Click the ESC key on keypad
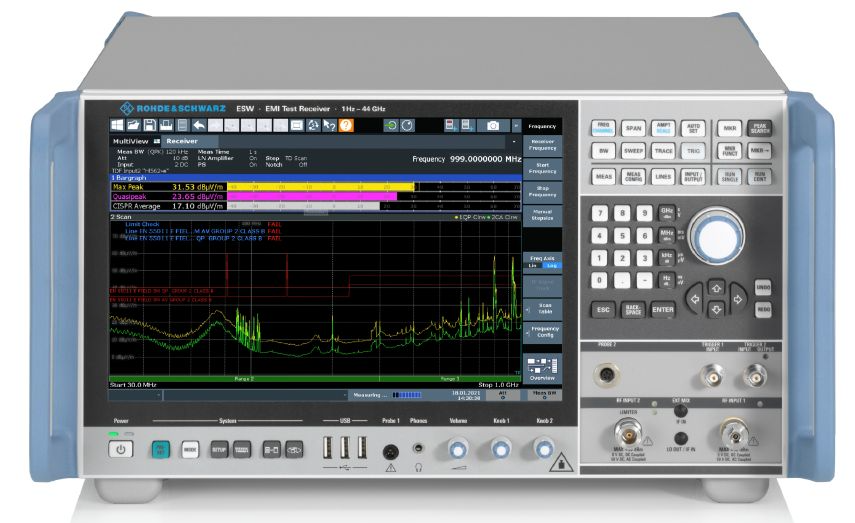Viewport: 855px width, 523px height. pyautogui.click(x=603, y=310)
